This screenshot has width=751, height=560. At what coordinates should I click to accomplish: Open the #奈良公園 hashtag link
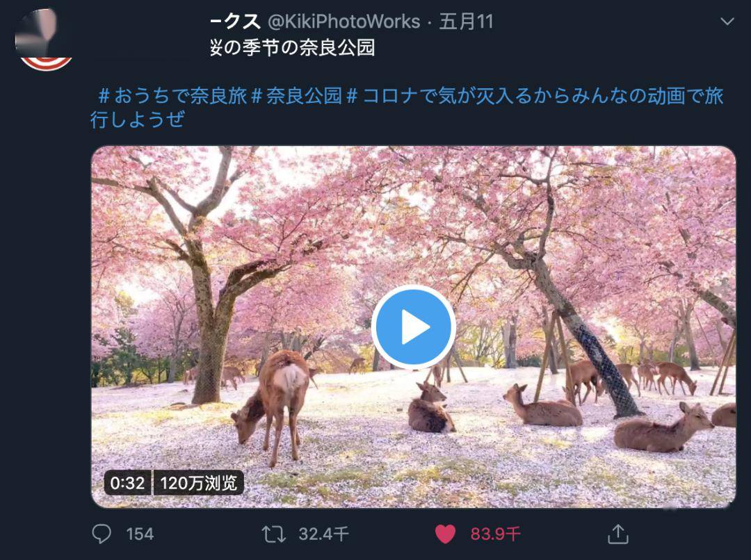pyautogui.click(x=296, y=96)
